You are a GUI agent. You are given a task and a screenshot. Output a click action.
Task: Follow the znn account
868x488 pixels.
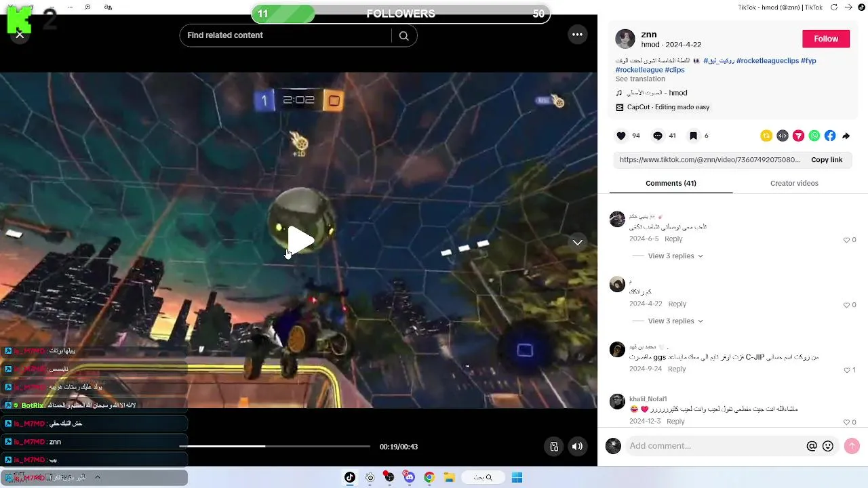click(x=826, y=39)
